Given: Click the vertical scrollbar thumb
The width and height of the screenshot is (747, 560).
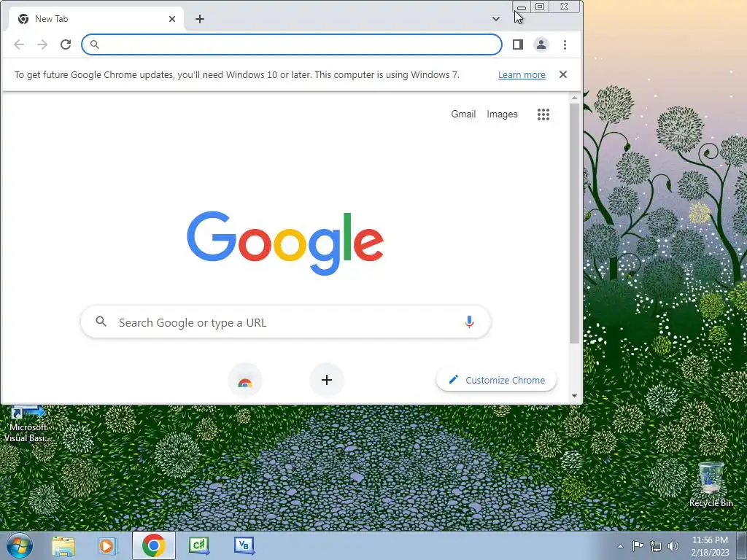Looking at the screenshot, I should tap(575, 223).
